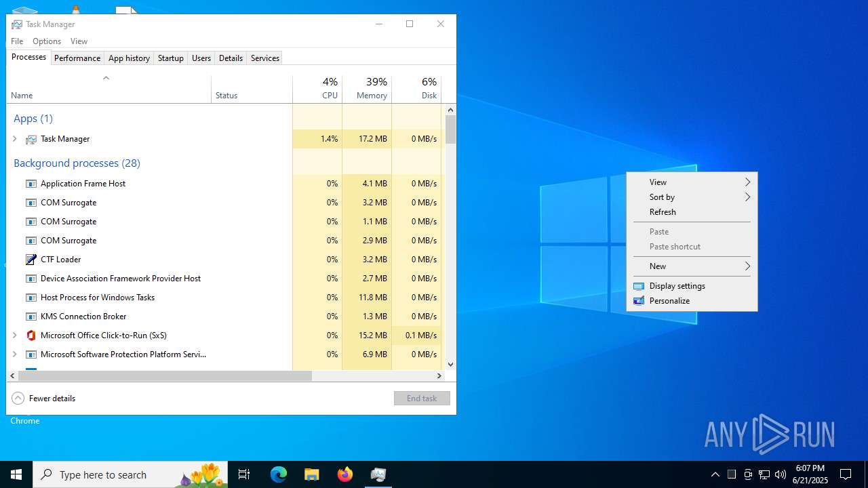Click the Host Process for Windows Tasks icon
The width and height of the screenshot is (868, 488).
[x=31, y=298]
